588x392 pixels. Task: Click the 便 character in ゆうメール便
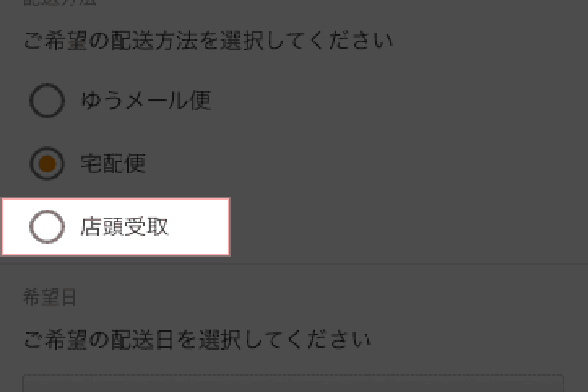coord(200,101)
